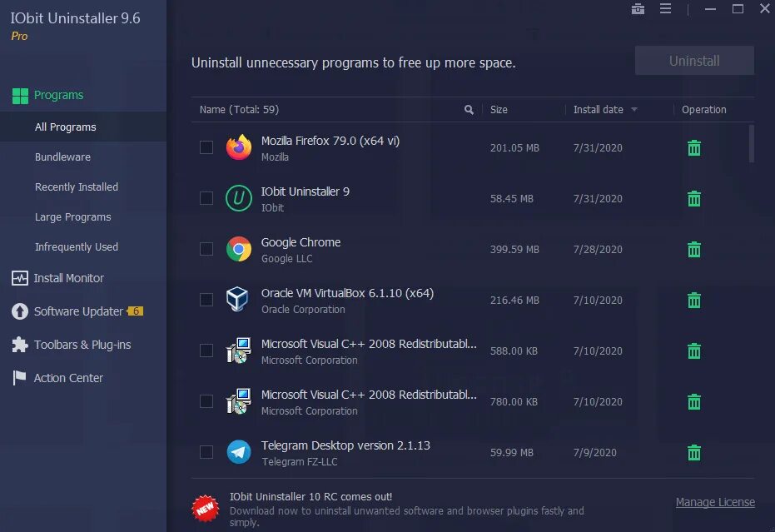Click the Manage License link
Viewport: 775px width, 532px height.
coord(715,502)
